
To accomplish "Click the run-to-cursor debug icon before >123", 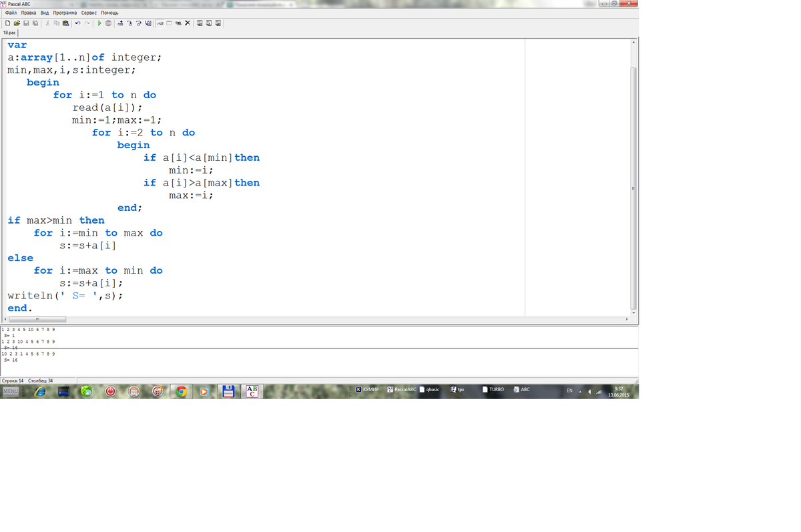I will click(x=148, y=23).
